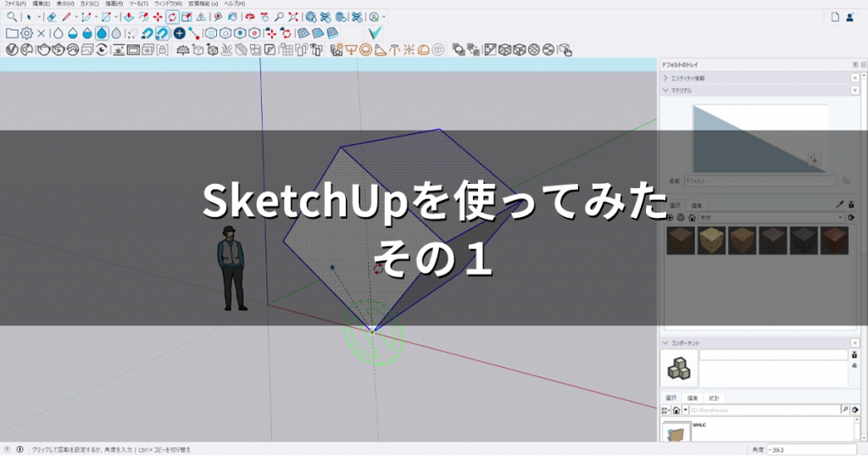Viewport: 868px width, 456px height.
Task: Click the green checkmark icon
Action: [376, 33]
